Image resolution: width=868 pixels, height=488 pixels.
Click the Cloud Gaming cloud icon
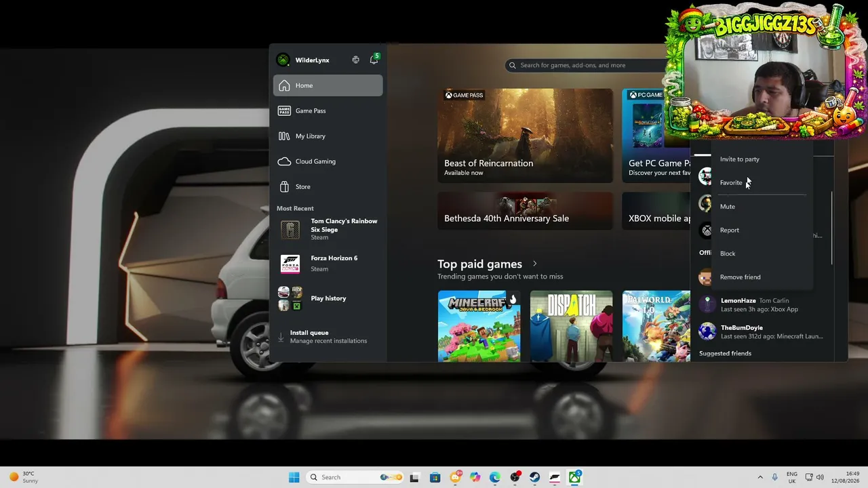[x=284, y=161]
